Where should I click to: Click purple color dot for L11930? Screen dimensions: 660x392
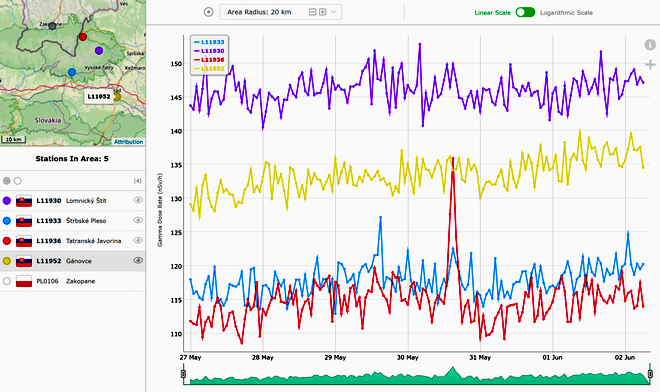(7, 200)
